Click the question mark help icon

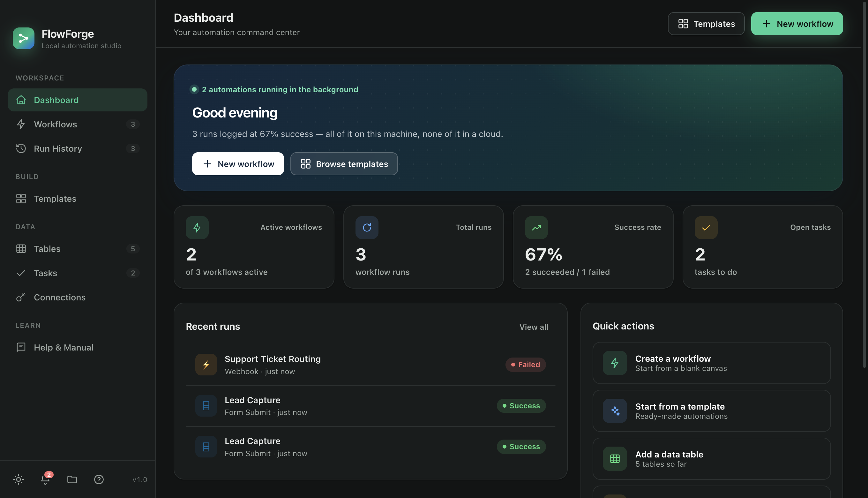click(x=99, y=479)
